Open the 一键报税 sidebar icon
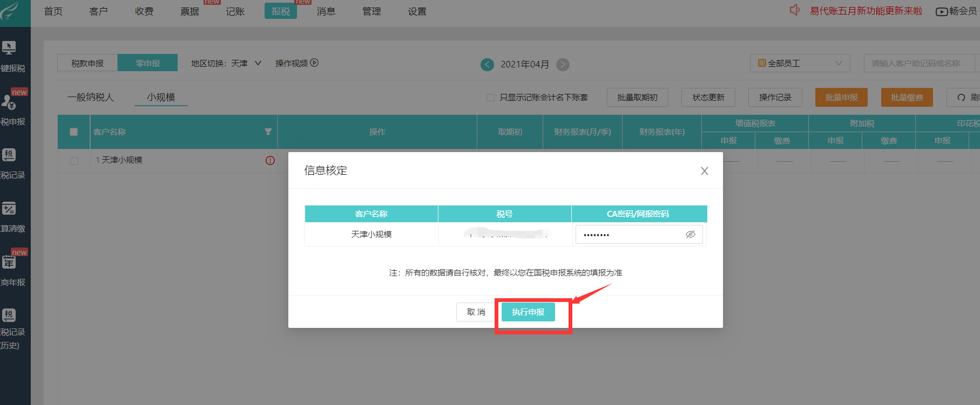This screenshot has width=980, height=405. (x=9, y=49)
